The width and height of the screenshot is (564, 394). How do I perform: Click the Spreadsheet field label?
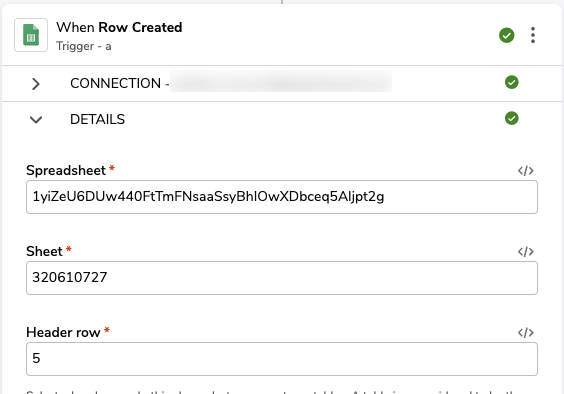pos(66,170)
